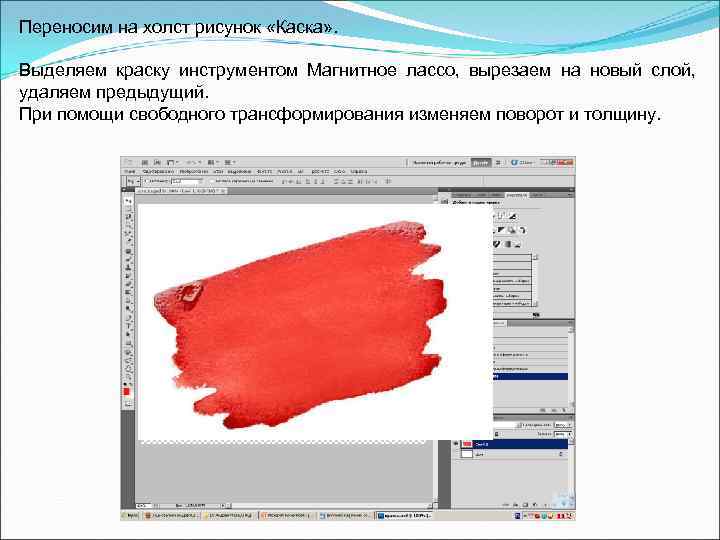This screenshot has width=720, height=540.
Task: Switch to the Коррекция panel tab
Action: [517, 195]
